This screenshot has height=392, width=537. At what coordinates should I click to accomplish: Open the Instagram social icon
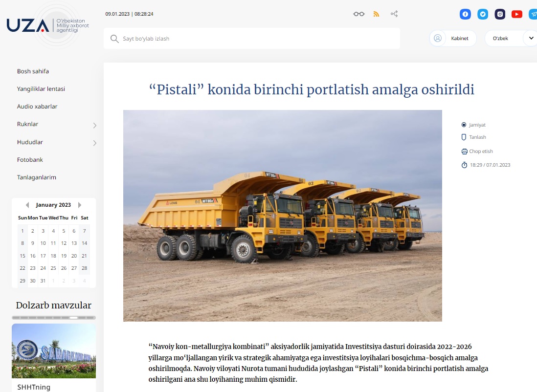click(x=500, y=14)
